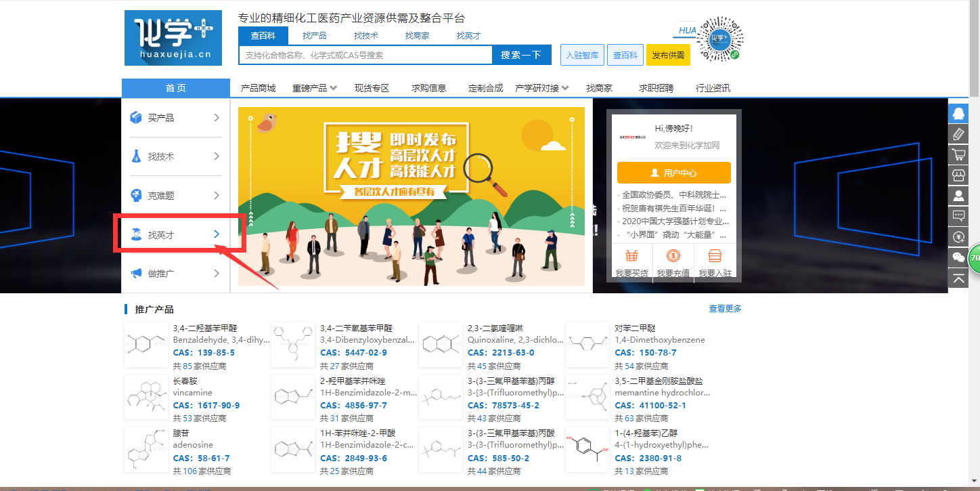Expand the 产学研对接 dropdown menu
Viewport: 980px width, 491px height.
[541, 88]
